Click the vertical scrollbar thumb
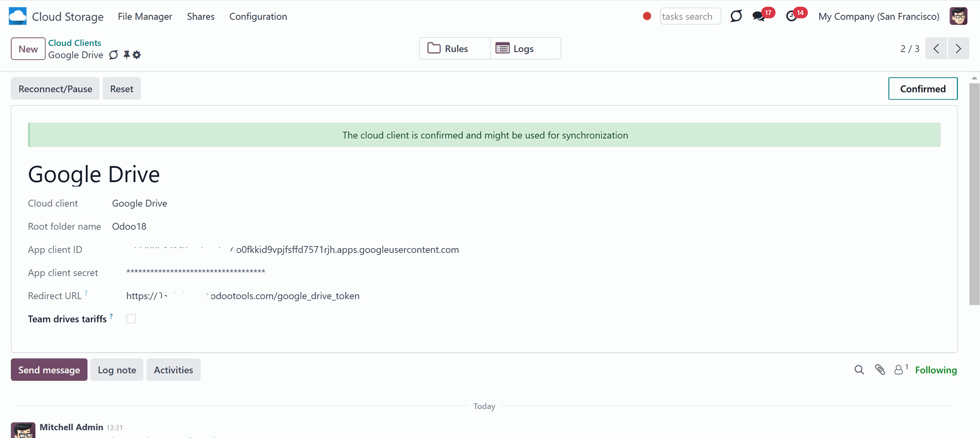 (x=974, y=194)
